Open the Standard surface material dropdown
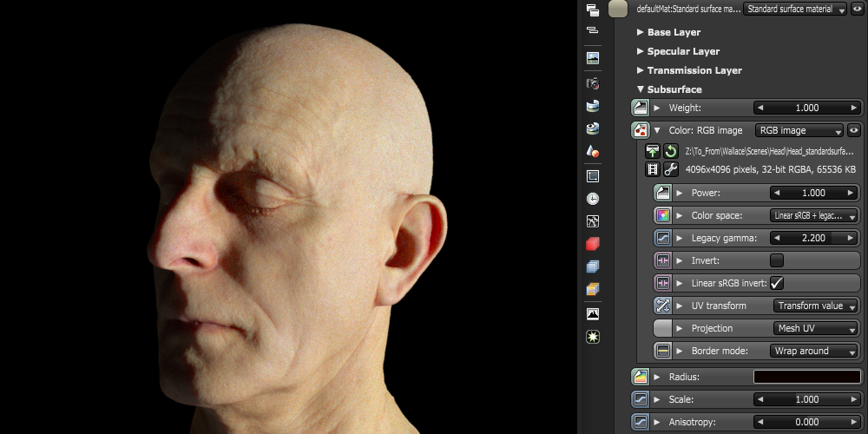 tap(795, 9)
